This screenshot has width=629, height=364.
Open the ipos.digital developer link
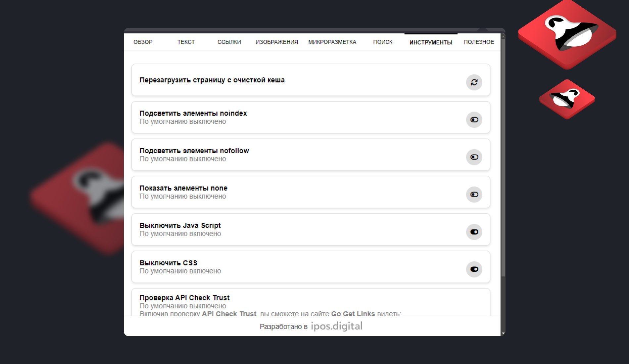pyautogui.click(x=336, y=326)
